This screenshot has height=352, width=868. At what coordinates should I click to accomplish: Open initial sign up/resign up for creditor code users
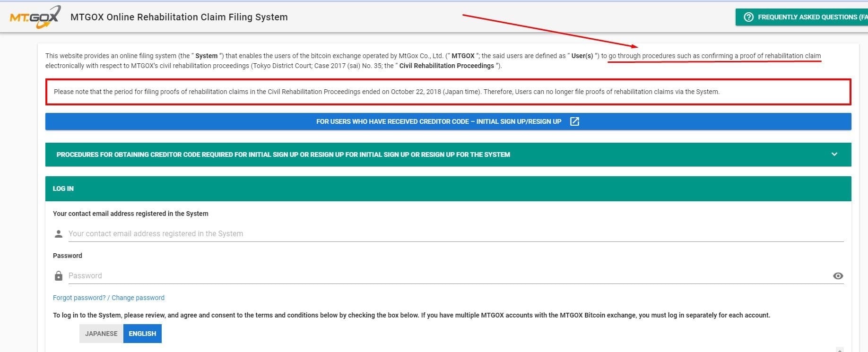point(448,121)
